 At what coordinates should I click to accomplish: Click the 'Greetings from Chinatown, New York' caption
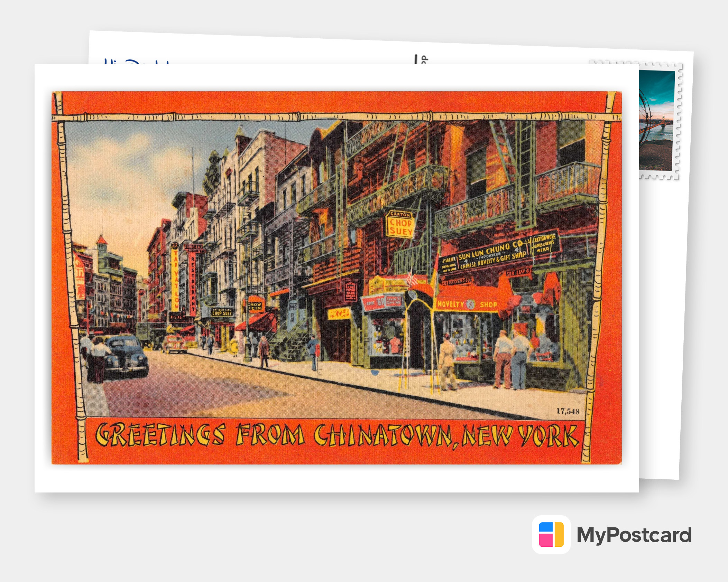tap(337, 435)
